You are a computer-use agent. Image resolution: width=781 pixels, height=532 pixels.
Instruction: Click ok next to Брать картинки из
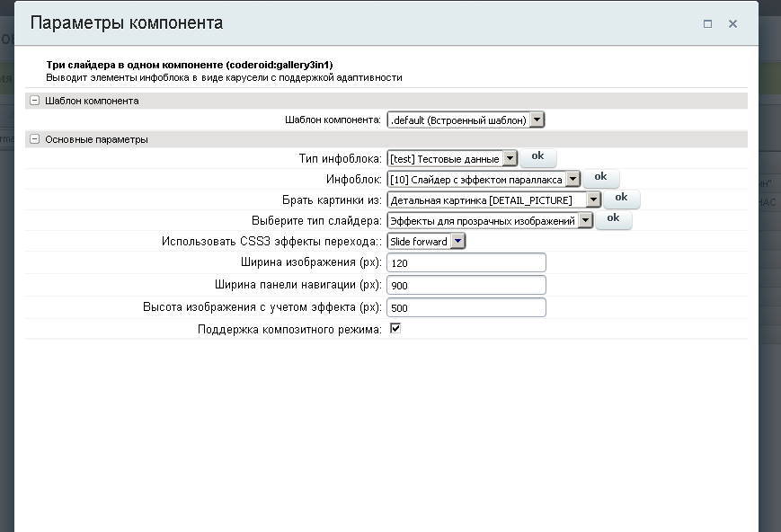click(x=621, y=198)
